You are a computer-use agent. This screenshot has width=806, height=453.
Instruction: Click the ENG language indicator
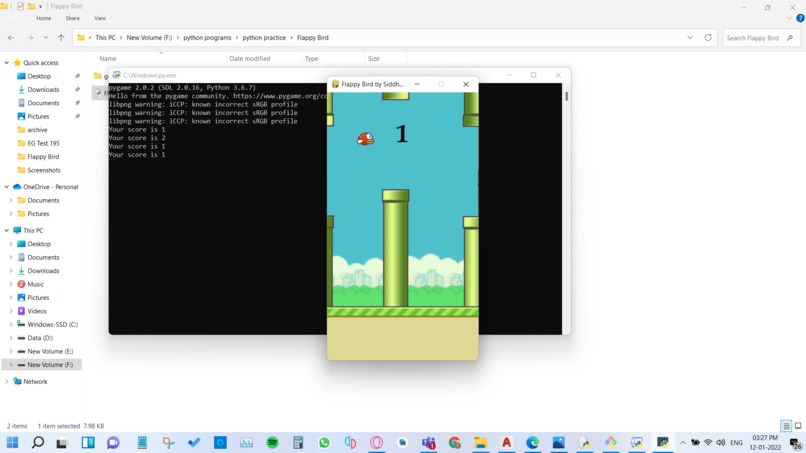pos(736,442)
